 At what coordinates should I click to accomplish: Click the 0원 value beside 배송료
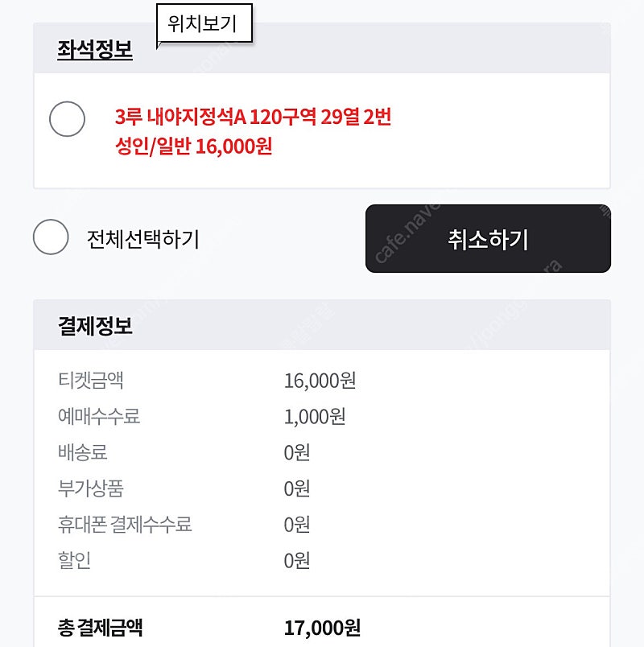point(297,452)
